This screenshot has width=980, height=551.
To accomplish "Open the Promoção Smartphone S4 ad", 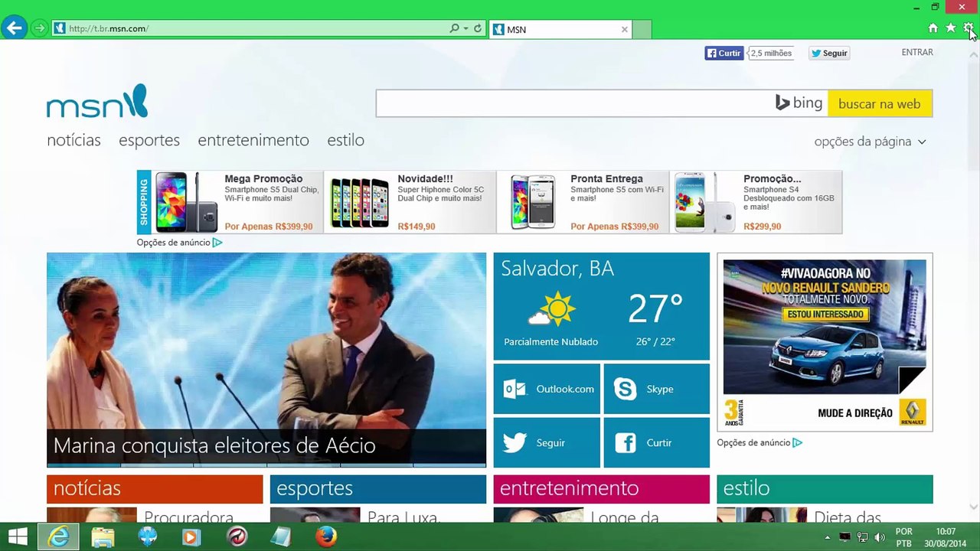I will 756,202.
